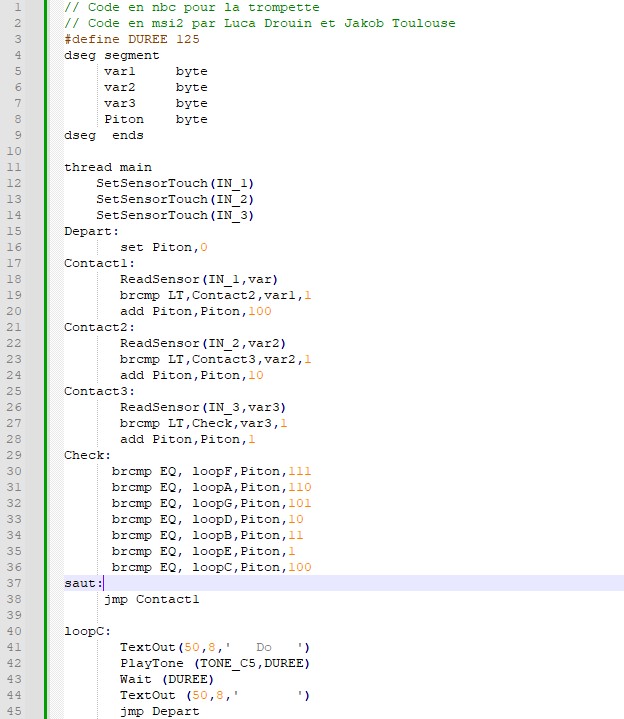
Task: Click line number 37 in the gutter
Action: (14, 583)
